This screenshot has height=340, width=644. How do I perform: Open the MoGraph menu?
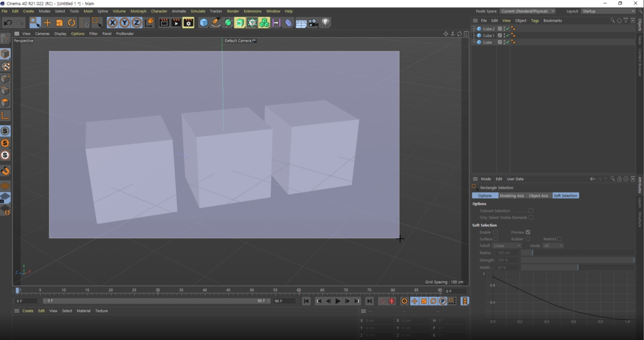(138, 11)
